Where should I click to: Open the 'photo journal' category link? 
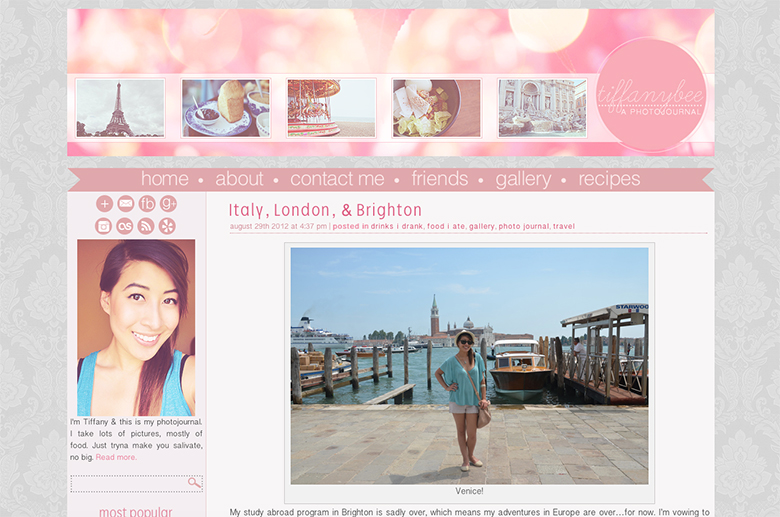point(524,226)
